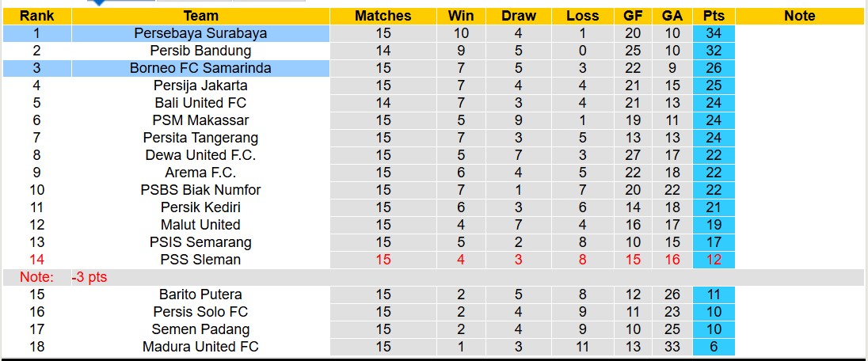This screenshot has height=361, width=868.
Task: Click the 34 points cell for Persebaya
Action: 713,33
